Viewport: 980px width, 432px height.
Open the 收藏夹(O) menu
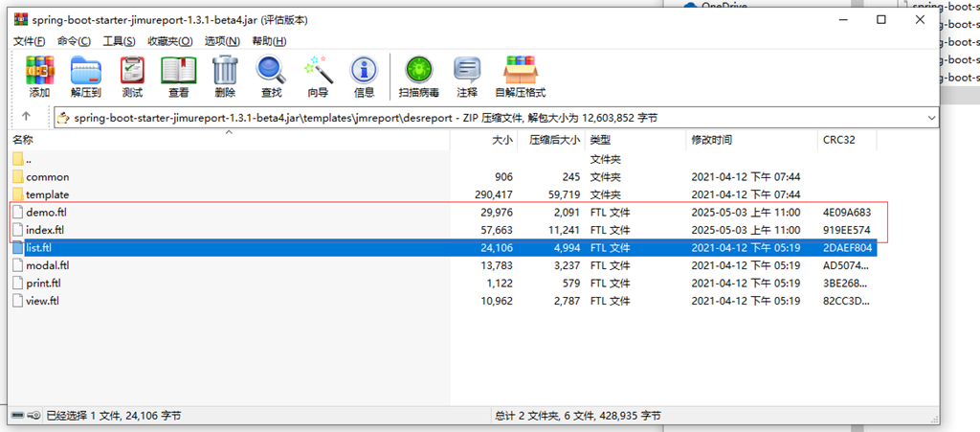(x=170, y=41)
